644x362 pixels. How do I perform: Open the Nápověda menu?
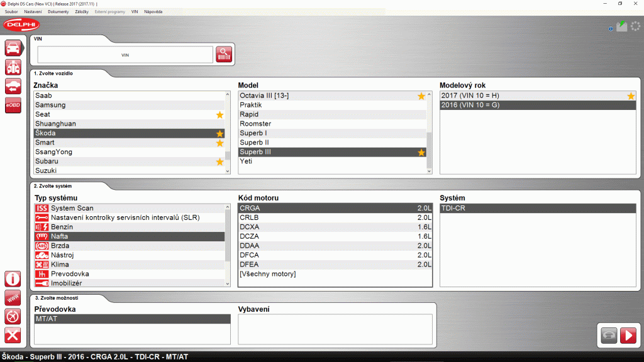pos(153,12)
